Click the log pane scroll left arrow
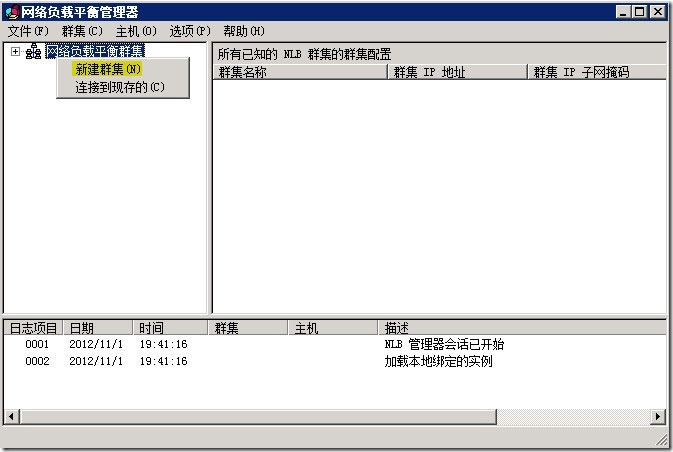The image size is (673, 452). coord(12,416)
